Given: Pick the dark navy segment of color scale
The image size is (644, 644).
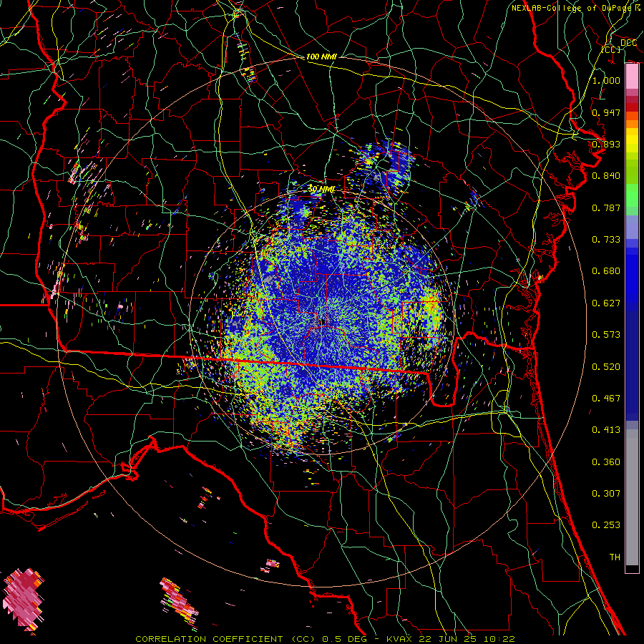Looking at the screenshot, I should [x=632, y=361].
